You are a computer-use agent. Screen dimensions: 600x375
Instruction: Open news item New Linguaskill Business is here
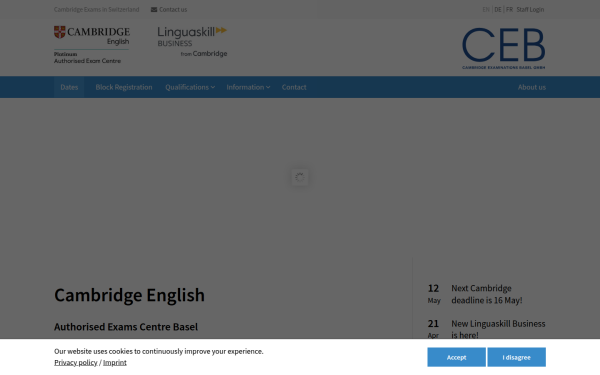click(498, 329)
